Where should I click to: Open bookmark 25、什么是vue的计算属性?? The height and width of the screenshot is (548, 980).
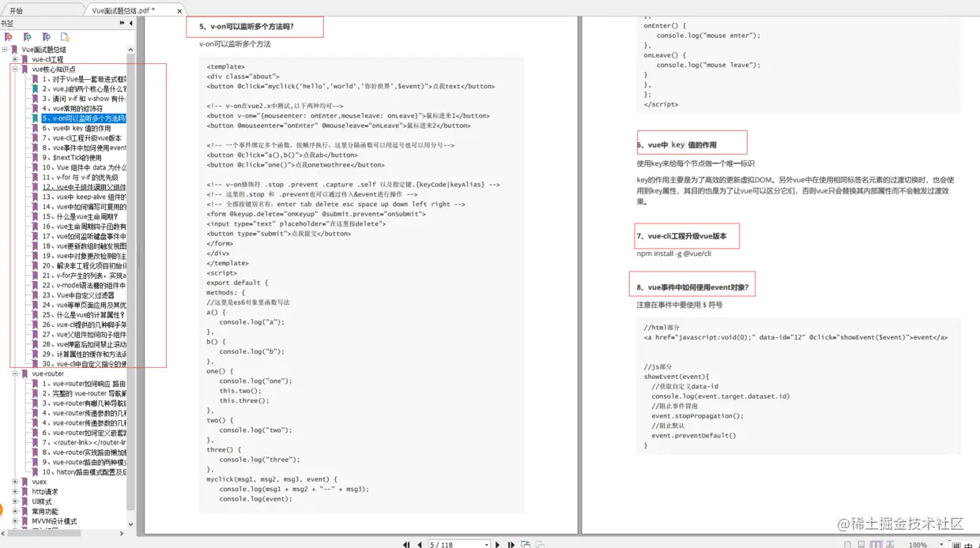pyautogui.click(x=83, y=315)
